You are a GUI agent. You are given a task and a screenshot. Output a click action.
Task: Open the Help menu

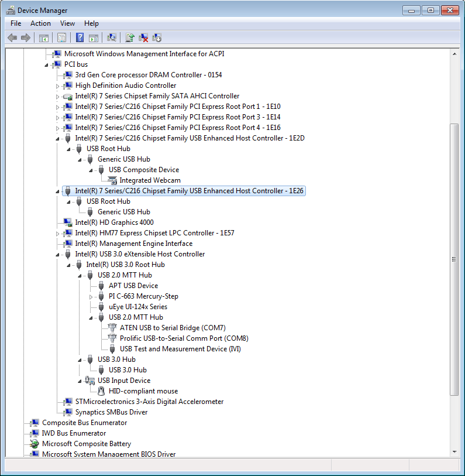tap(91, 23)
